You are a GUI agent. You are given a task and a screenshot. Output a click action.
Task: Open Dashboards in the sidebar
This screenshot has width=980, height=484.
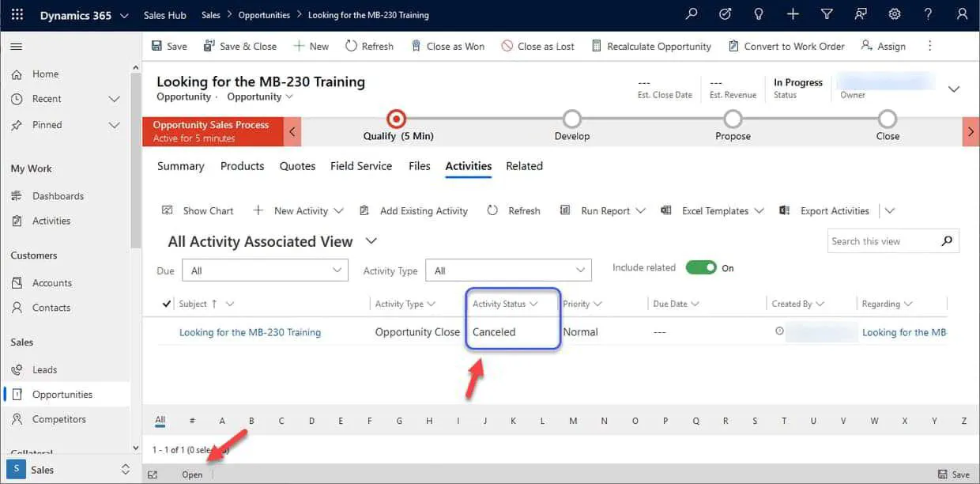58,196
